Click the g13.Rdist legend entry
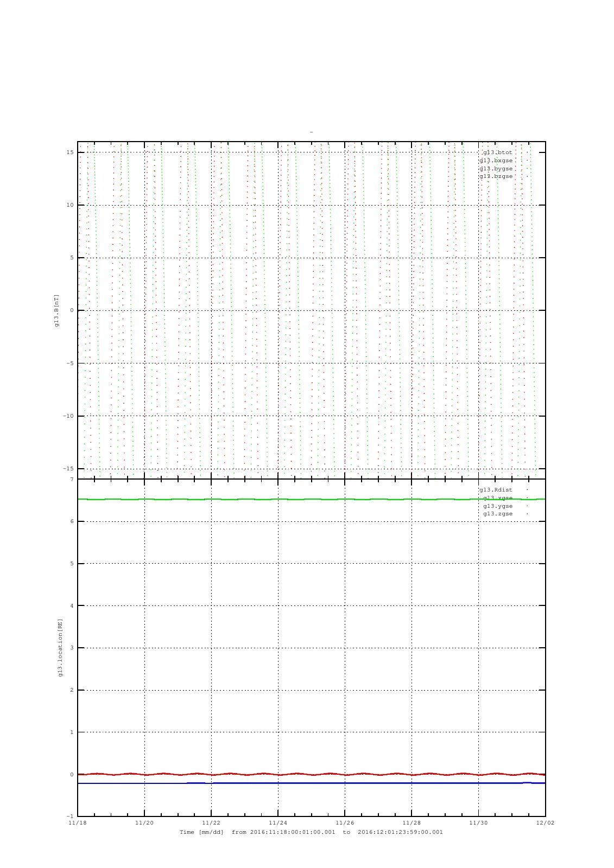The height and width of the screenshot is (868, 614). [x=496, y=490]
